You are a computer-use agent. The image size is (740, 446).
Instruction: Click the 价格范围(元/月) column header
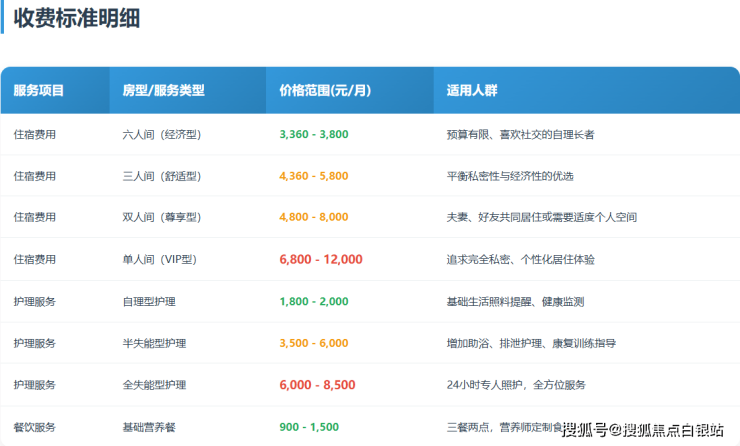325,91
